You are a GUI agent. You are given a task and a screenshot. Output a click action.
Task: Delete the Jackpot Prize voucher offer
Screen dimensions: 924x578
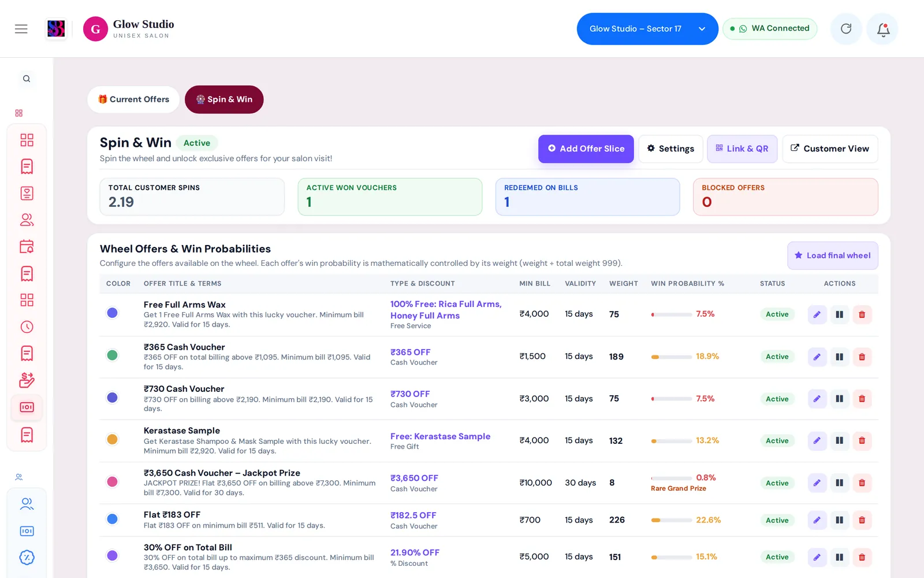click(x=862, y=483)
